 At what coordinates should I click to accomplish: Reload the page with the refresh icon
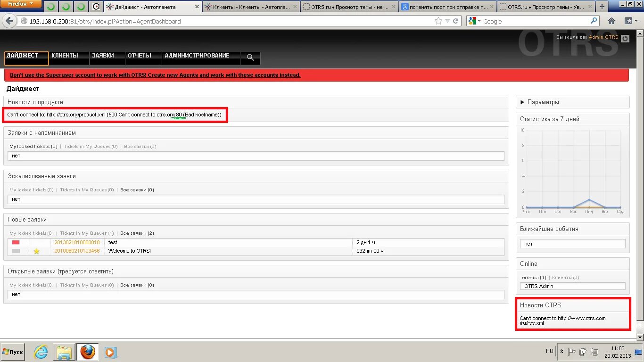pyautogui.click(x=456, y=21)
